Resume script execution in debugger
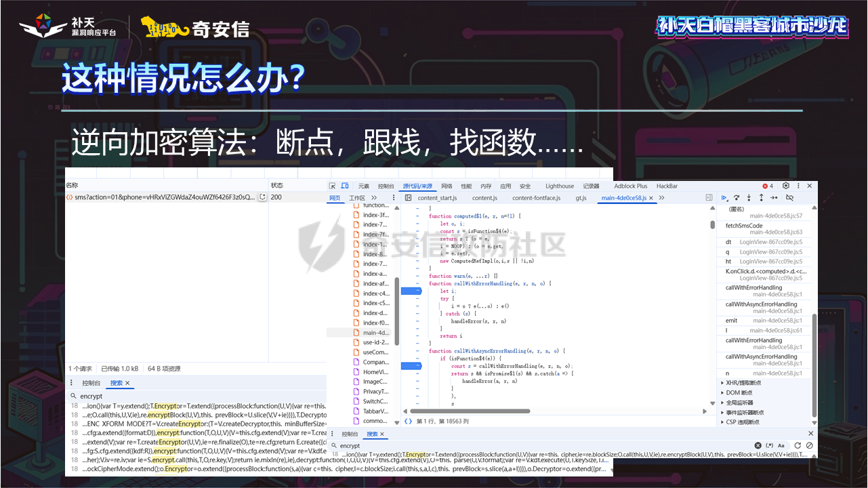The height and width of the screenshot is (488, 868). pyautogui.click(x=724, y=198)
